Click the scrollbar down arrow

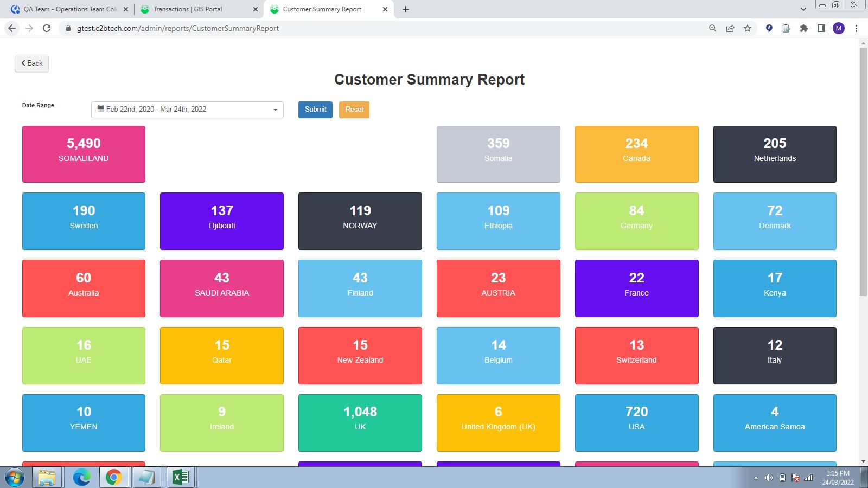pyautogui.click(x=863, y=461)
